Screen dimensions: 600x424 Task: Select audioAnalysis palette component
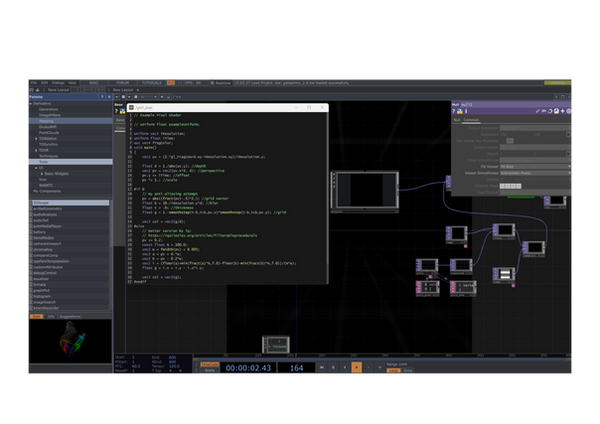coord(45,214)
